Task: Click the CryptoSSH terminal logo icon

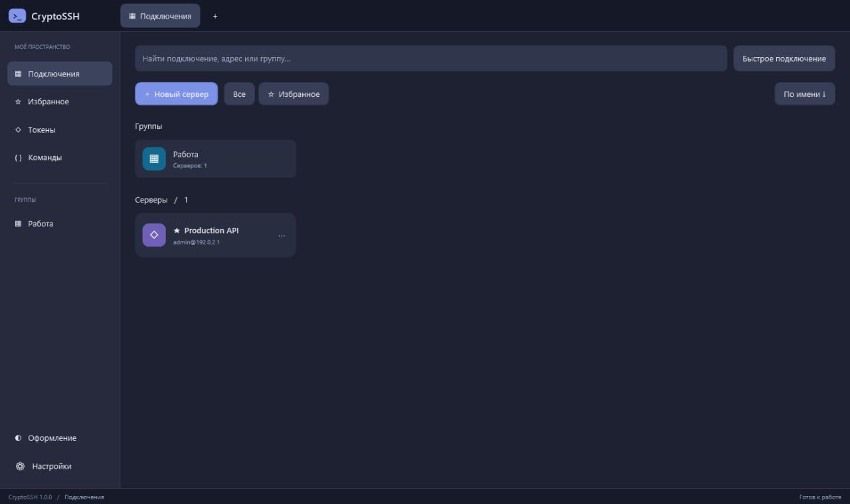Action: point(17,16)
